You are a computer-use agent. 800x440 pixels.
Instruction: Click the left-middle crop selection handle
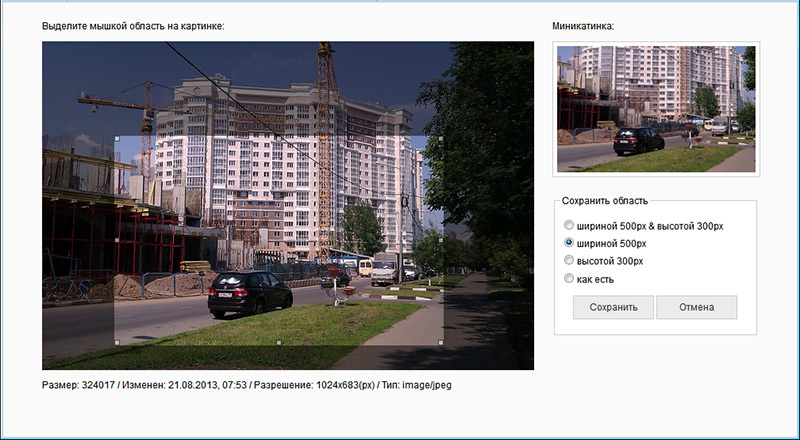pyautogui.click(x=117, y=240)
